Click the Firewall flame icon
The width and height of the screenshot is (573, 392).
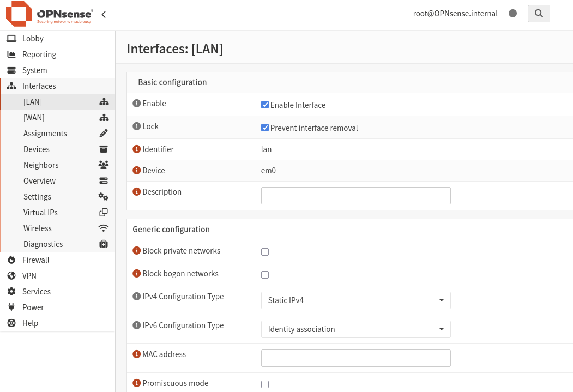pyautogui.click(x=11, y=260)
